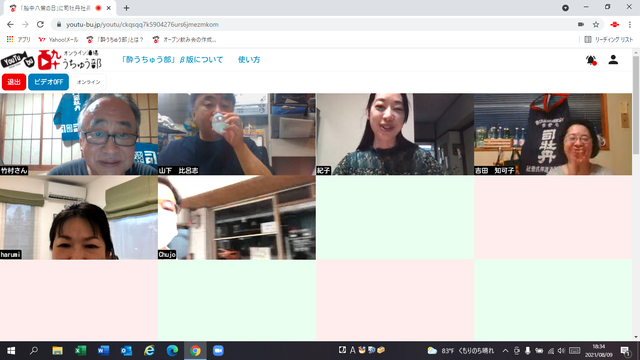
Task: Select 紀子 video tile
Action: coord(395,134)
